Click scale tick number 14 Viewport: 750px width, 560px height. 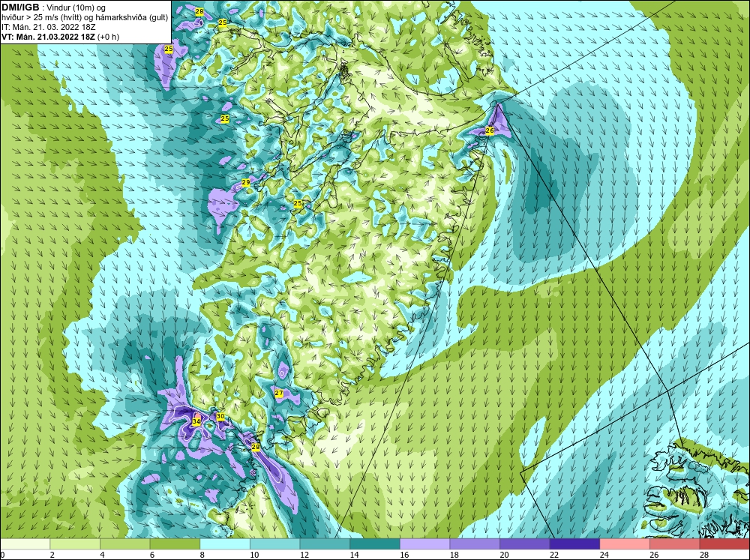(354, 555)
